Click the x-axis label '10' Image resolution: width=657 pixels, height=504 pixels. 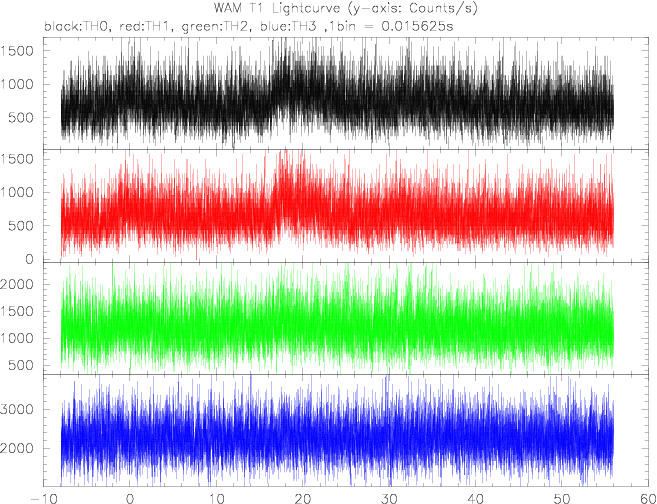tap(217, 499)
